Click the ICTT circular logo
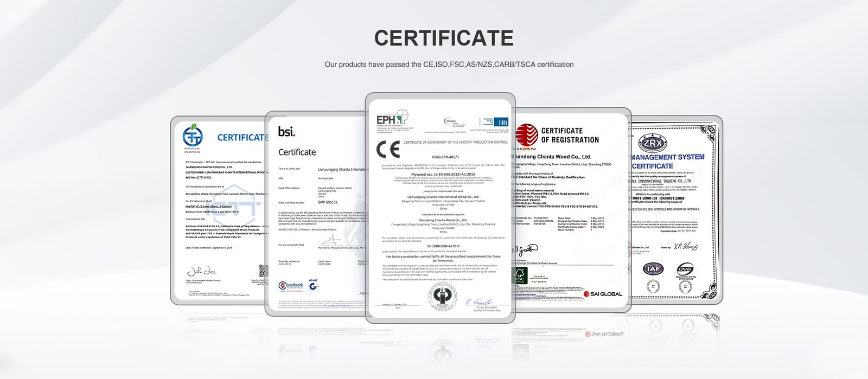 [x=193, y=135]
